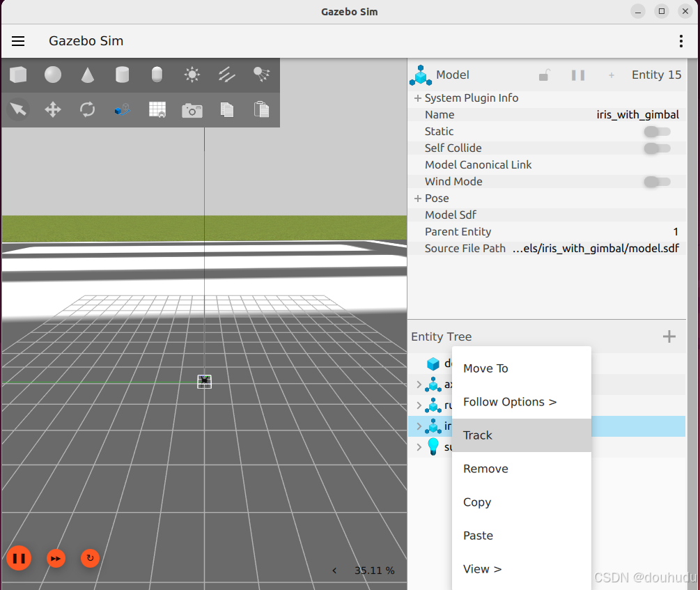
Task: Toggle the Static property switch
Action: coord(657,131)
